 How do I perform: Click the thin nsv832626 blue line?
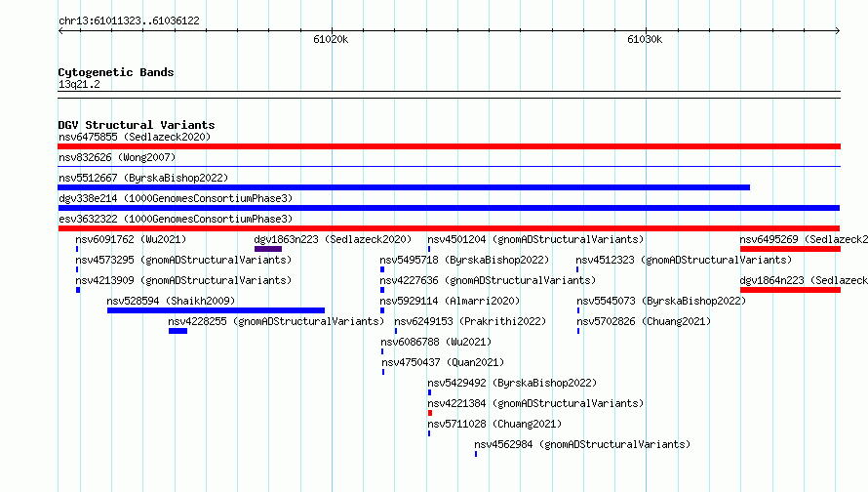coord(449,166)
